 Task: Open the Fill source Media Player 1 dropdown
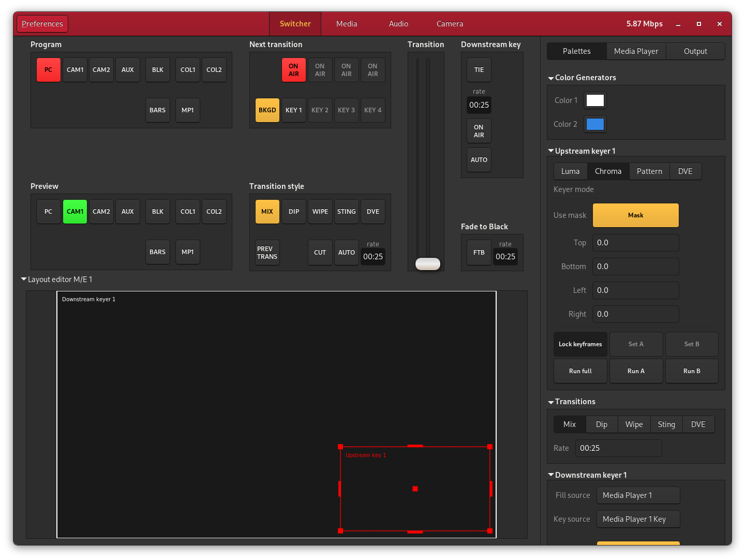click(638, 495)
